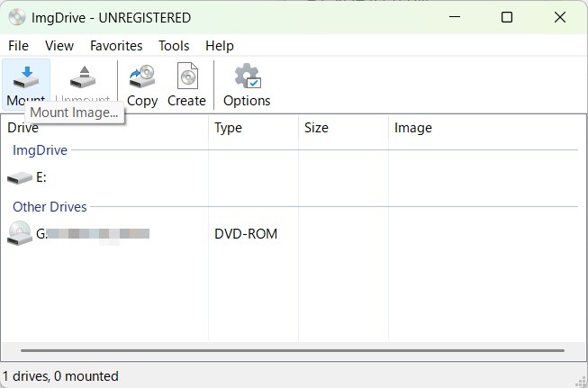The height and width of the screenshot is (388, 588).
Task: Open the Tools menu
Action: [x=174, y=46]
